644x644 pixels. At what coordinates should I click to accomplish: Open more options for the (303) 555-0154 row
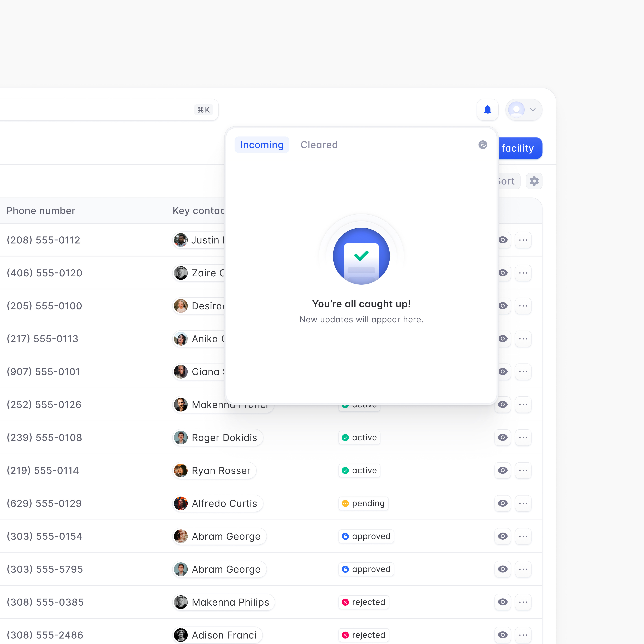(523, 536)
